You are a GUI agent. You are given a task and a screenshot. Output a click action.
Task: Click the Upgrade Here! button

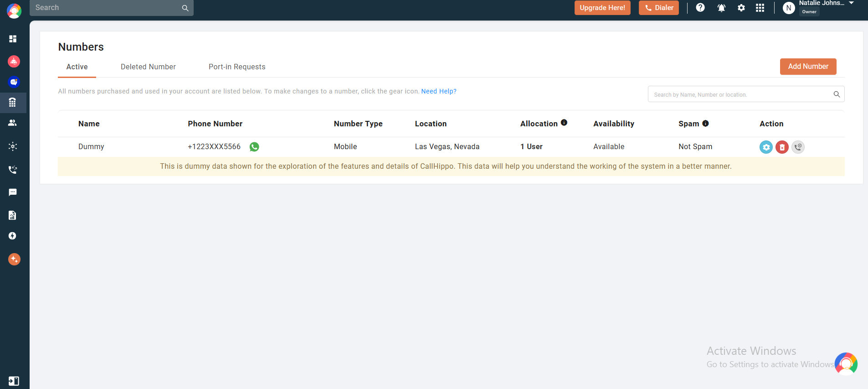point(602,8)
